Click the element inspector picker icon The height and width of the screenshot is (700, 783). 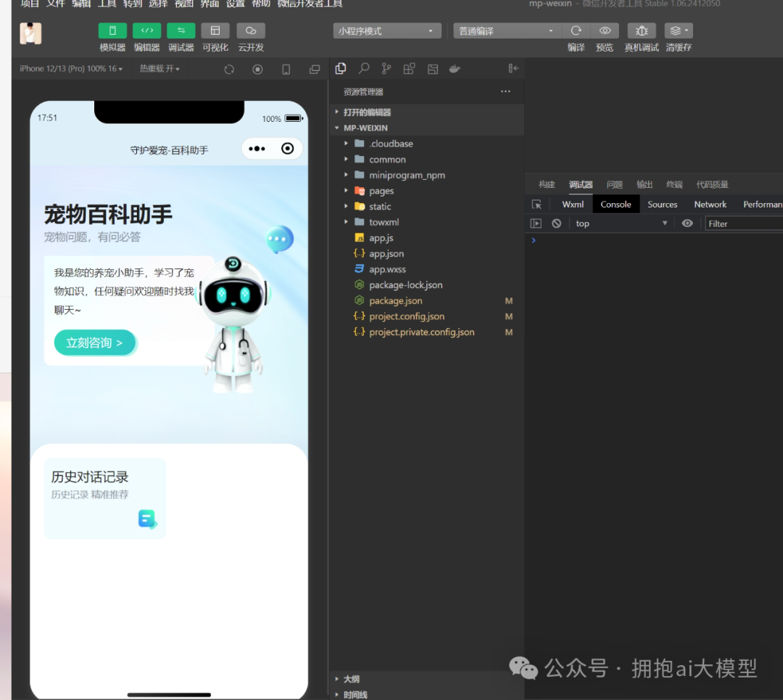point(536,205)
